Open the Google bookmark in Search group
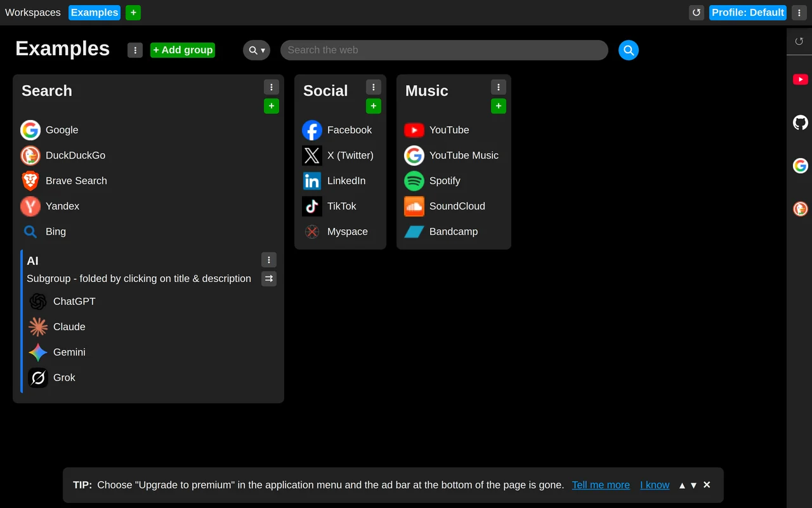Viewport: 812px width, 508px height. (49, 130)
